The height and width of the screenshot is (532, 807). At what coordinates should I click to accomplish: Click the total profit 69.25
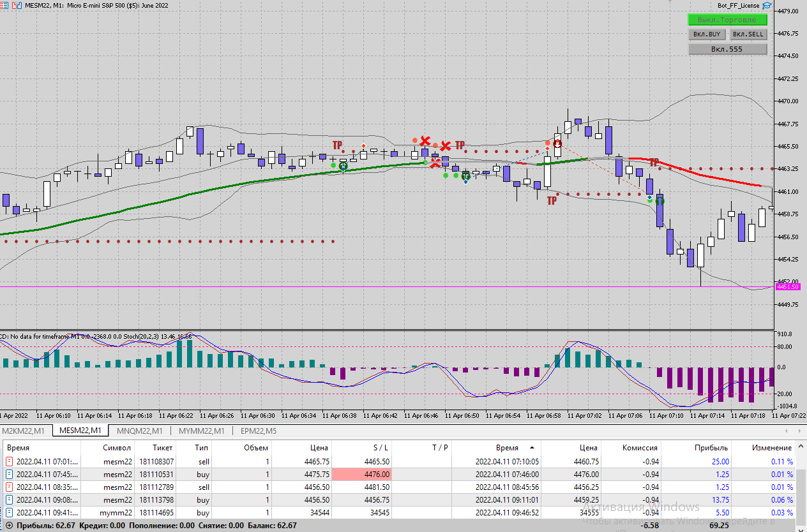[720, 526]
